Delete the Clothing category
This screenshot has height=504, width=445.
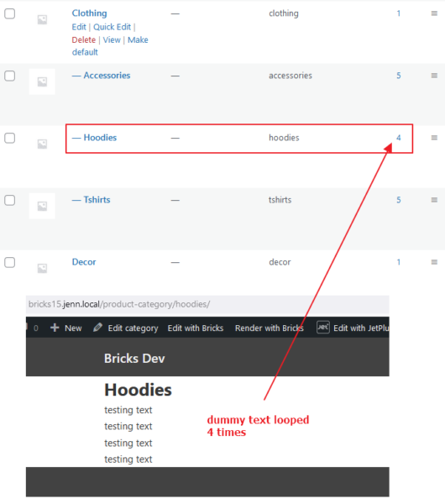click(x=83, y=39)
